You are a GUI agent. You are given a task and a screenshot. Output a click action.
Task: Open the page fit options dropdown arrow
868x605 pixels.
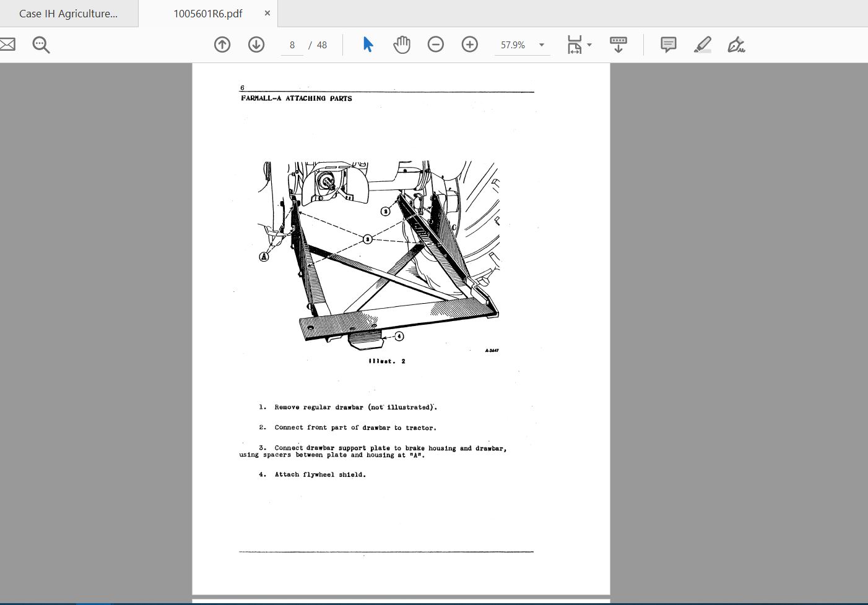click(x=589, y=45)
